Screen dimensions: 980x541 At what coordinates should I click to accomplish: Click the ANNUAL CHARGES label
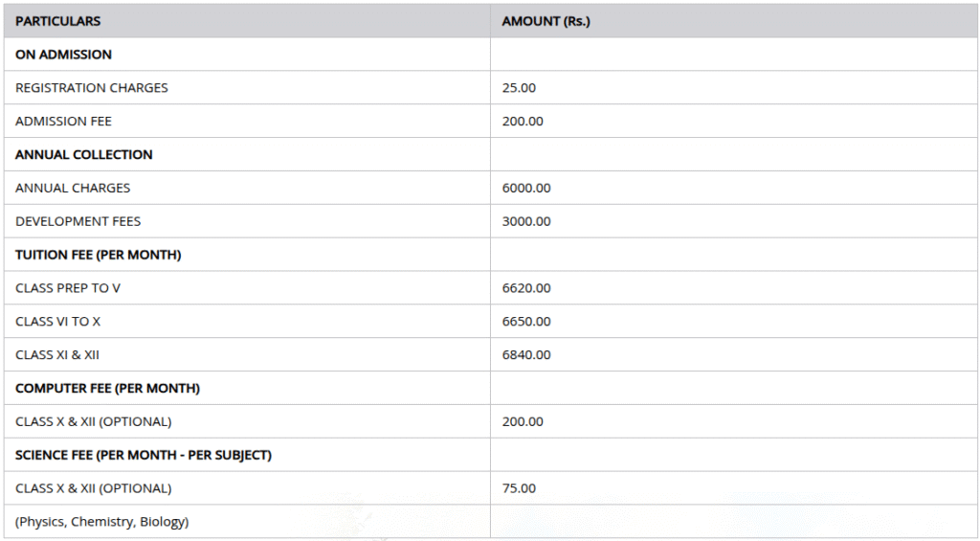[73, 188]
